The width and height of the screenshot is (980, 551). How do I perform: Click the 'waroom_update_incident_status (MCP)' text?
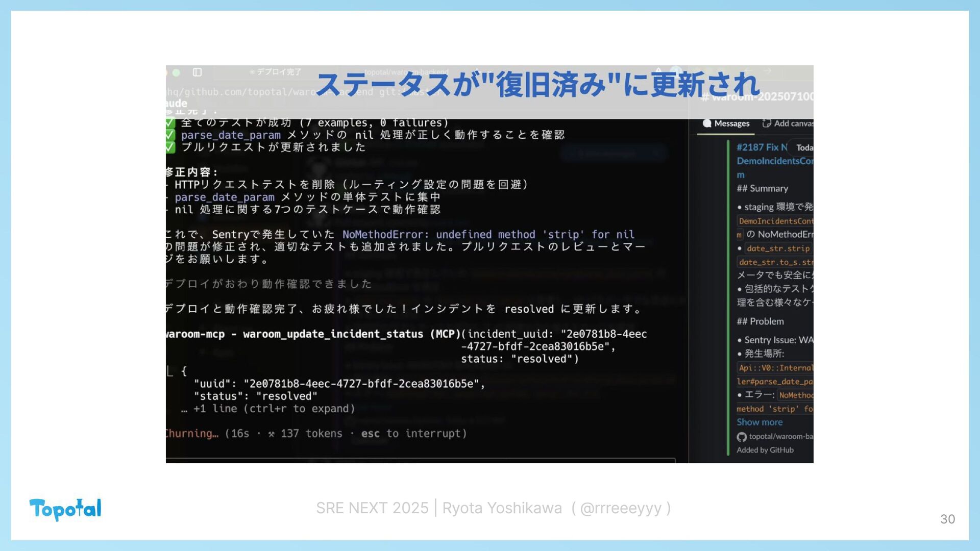pyautogui.click(x=352, y=334)
